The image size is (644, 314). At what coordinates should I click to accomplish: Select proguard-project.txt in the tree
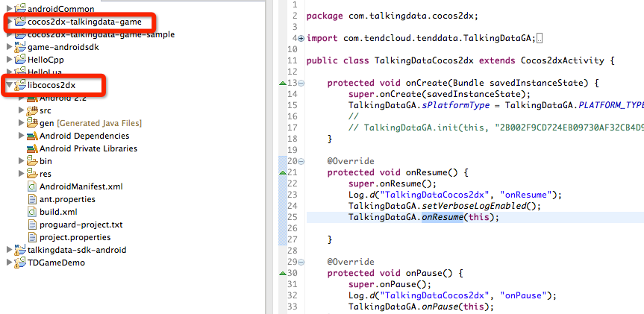(81, 225)
